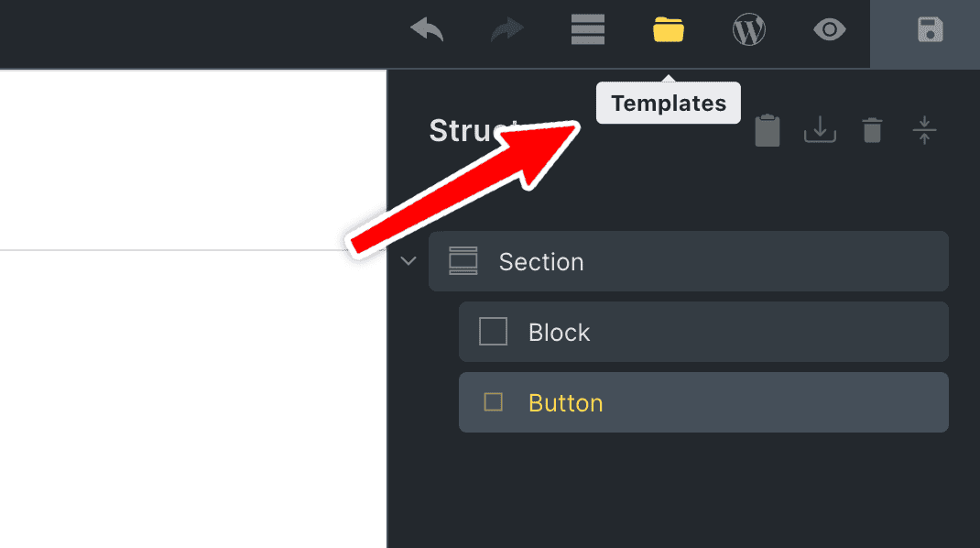The image size is (980, 548).
Task: Open the structure panel stacked-bars icon
Action: point(588,30)
